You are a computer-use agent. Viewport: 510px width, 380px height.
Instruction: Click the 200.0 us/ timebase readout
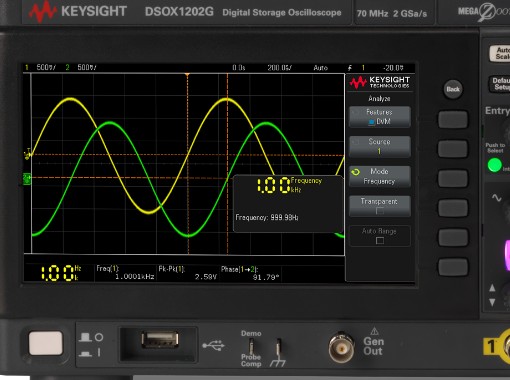[279, 68]
